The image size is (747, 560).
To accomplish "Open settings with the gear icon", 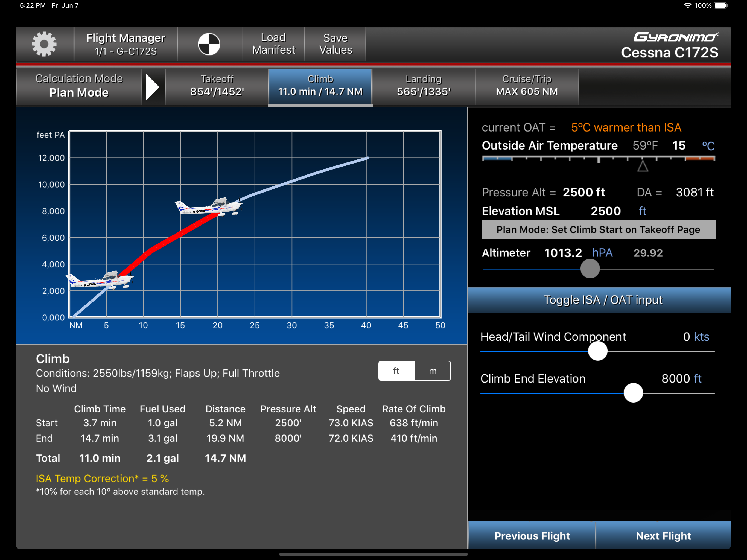I will pyautogui.click(x=44, y=44).
